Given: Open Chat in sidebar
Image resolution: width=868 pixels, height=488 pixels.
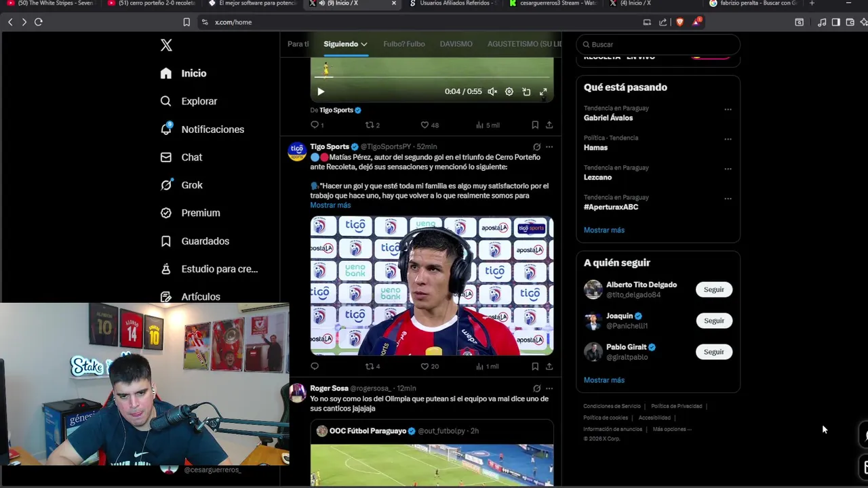Looking at the screenshot, I should 181,157.
